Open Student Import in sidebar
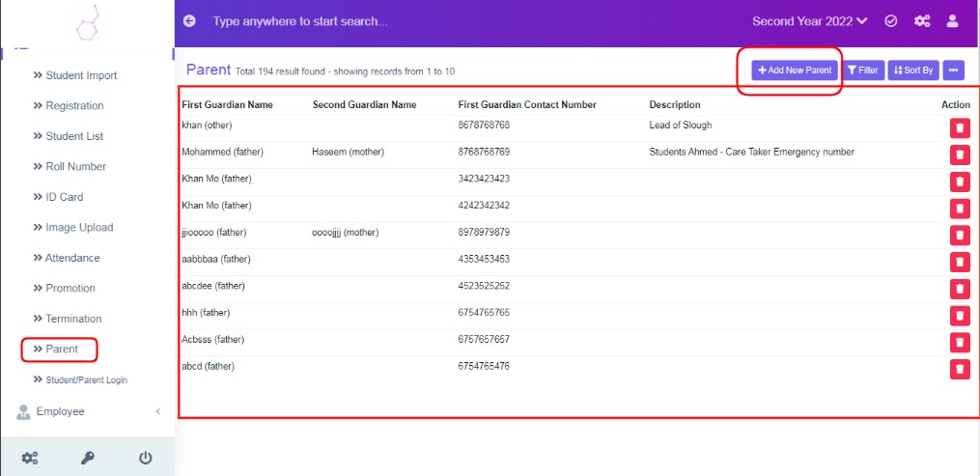The height and width of the screenshot is (476, 980). pyautogui.click(x=75, y=75)
